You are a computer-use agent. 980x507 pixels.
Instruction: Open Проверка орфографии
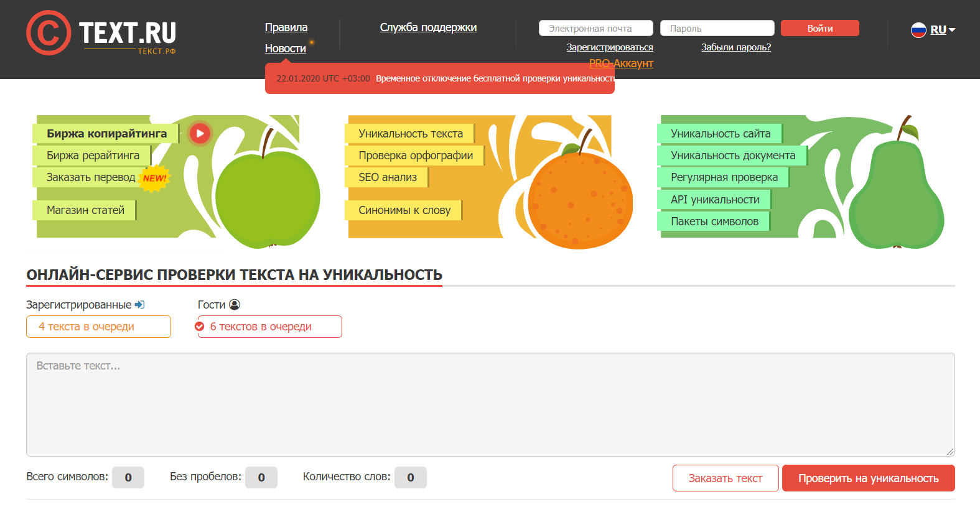(416, 156)
